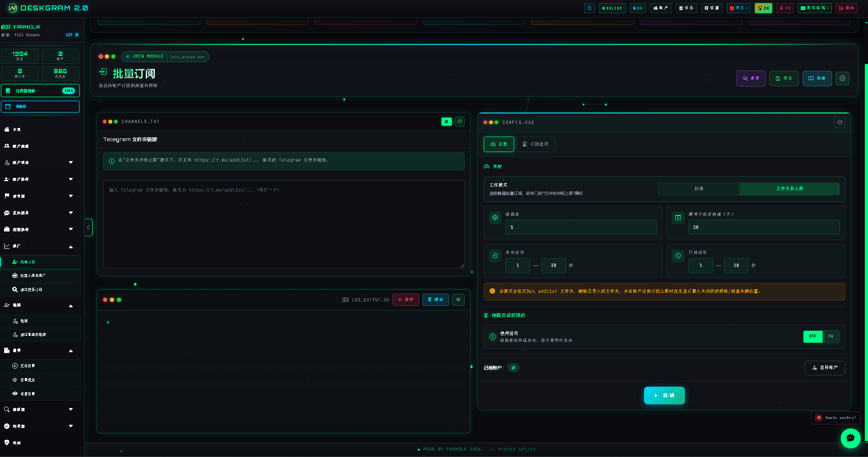
Task: Open 任务 in the top bar
Action: click(686, 8)
